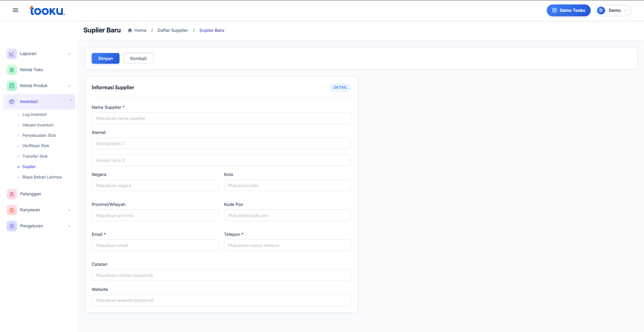Click the Home breadcrumb icon

130,30
